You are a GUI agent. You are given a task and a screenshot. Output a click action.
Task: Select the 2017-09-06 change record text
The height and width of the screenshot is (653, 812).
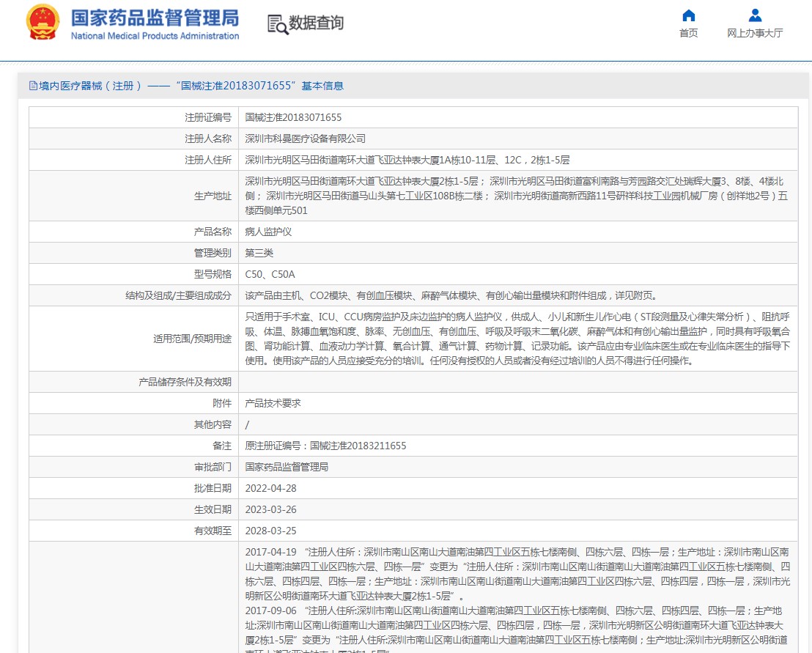pos(517,629)
